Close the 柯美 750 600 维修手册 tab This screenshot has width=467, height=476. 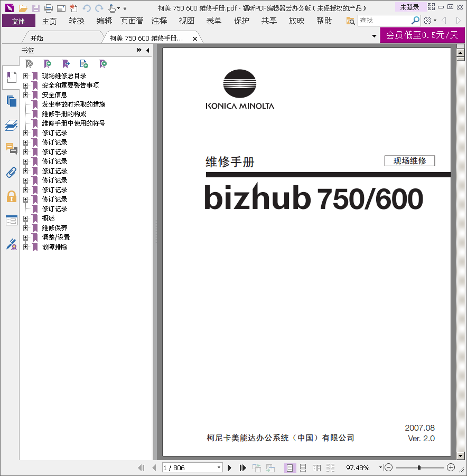point(195,39)
